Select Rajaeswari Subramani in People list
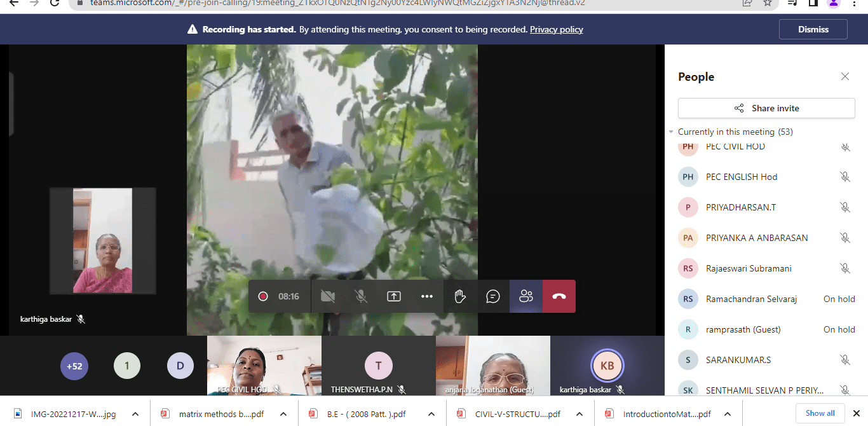This screenshot has height=426, width=868. [x=749, y=268]
